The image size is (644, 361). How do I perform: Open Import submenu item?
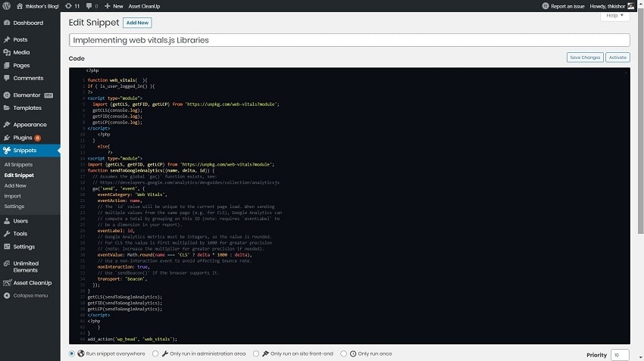click(12, 196)
